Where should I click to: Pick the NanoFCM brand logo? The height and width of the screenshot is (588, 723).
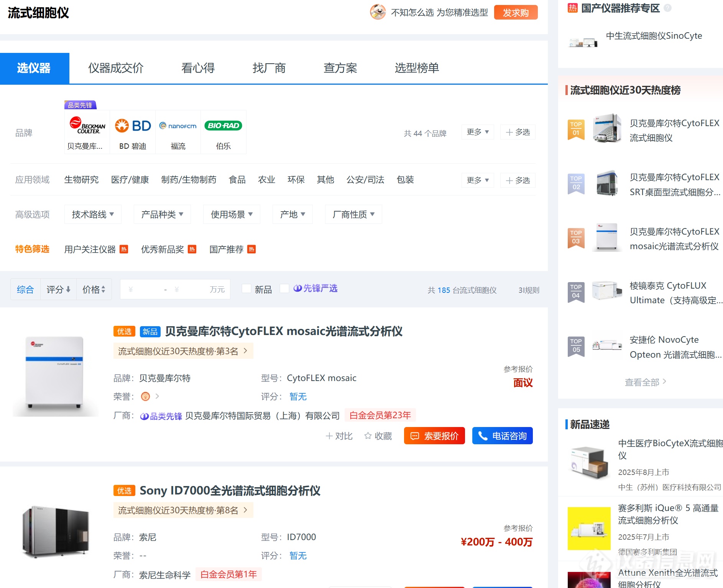coord(178,126)
